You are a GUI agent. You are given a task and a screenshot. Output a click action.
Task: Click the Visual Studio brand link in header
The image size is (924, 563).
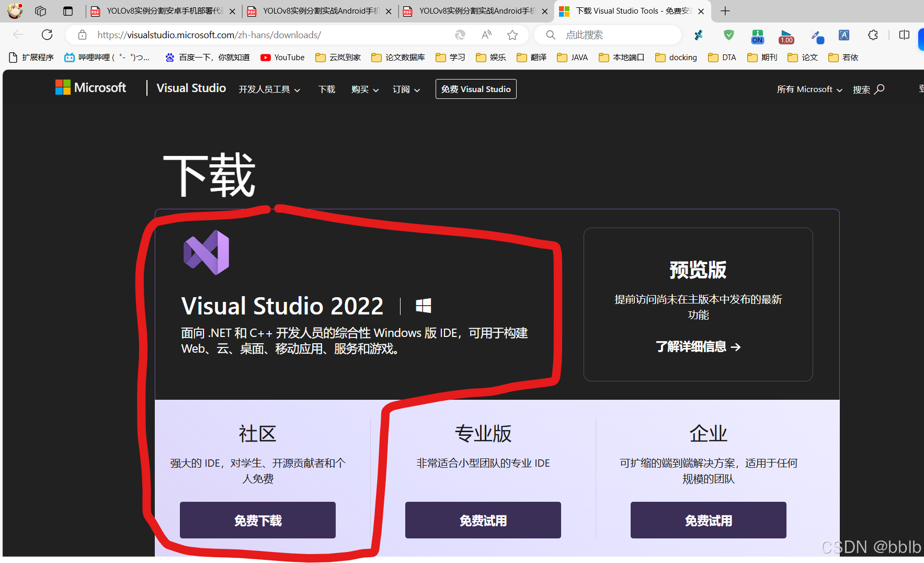tap(191, 88)
